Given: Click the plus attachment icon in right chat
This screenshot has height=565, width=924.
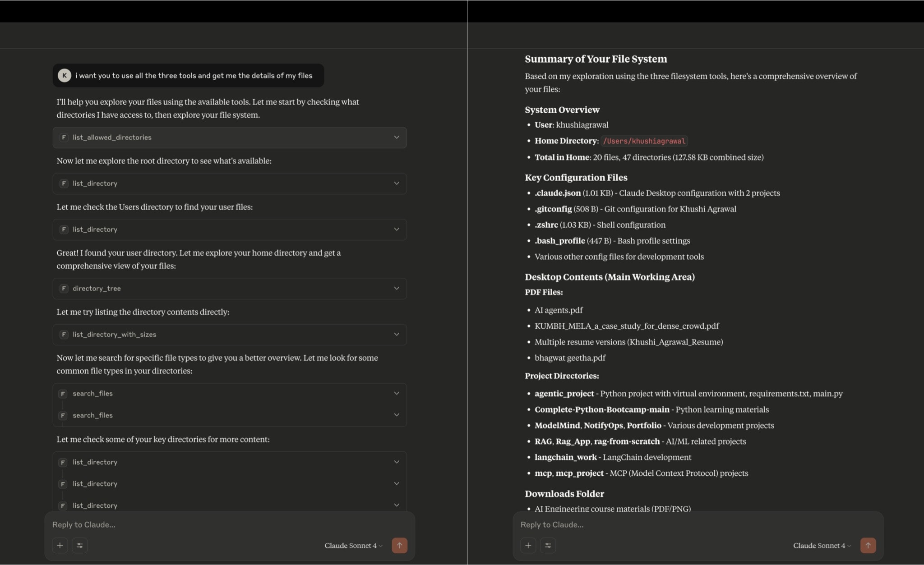Looking at the screenshot, I should coord(528,545).
